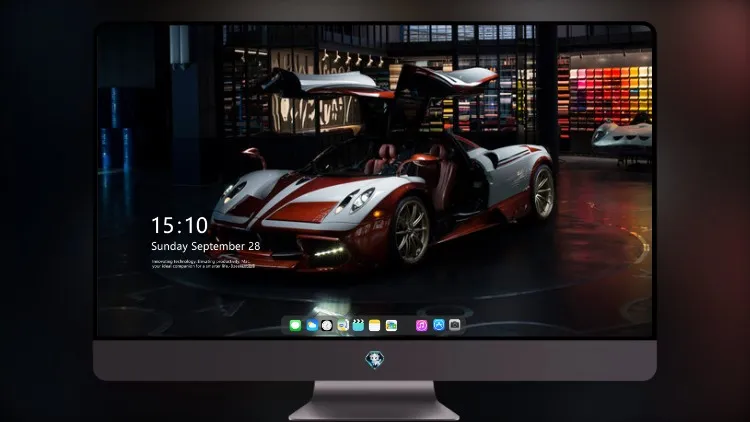Screen dimensions: 750x422
Task: Open the photo gallery app in dock
Action: click(x=391, y=325)
